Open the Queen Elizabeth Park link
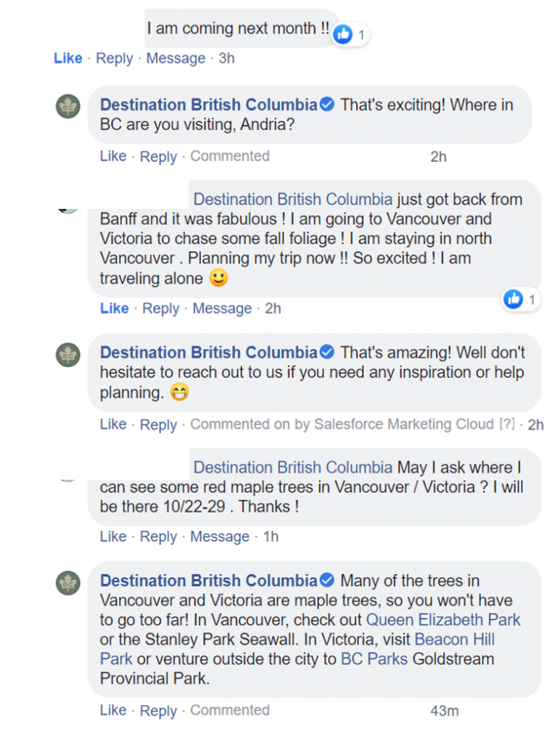560x743 pixels. (x=443, y=620)
